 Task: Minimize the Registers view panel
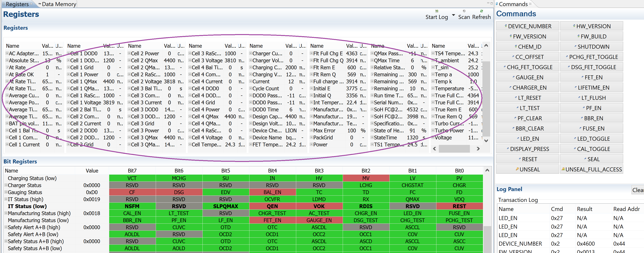pos(488,3)
